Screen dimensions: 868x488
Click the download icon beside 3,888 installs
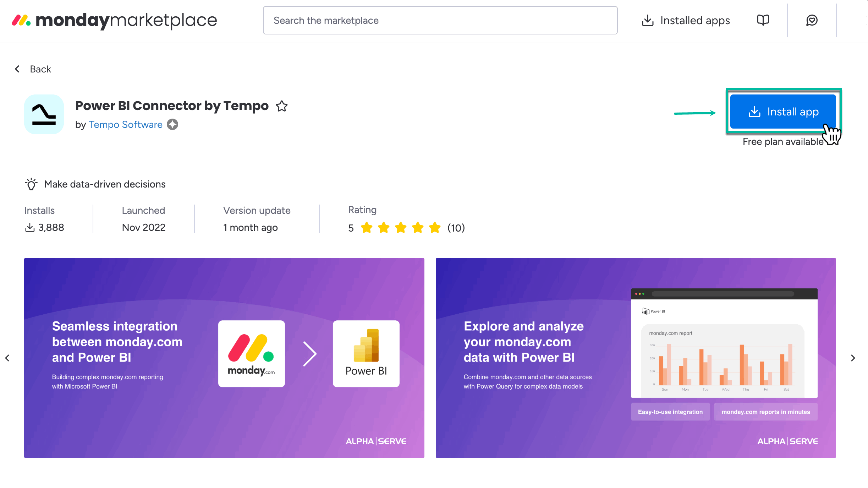[30, 227]
